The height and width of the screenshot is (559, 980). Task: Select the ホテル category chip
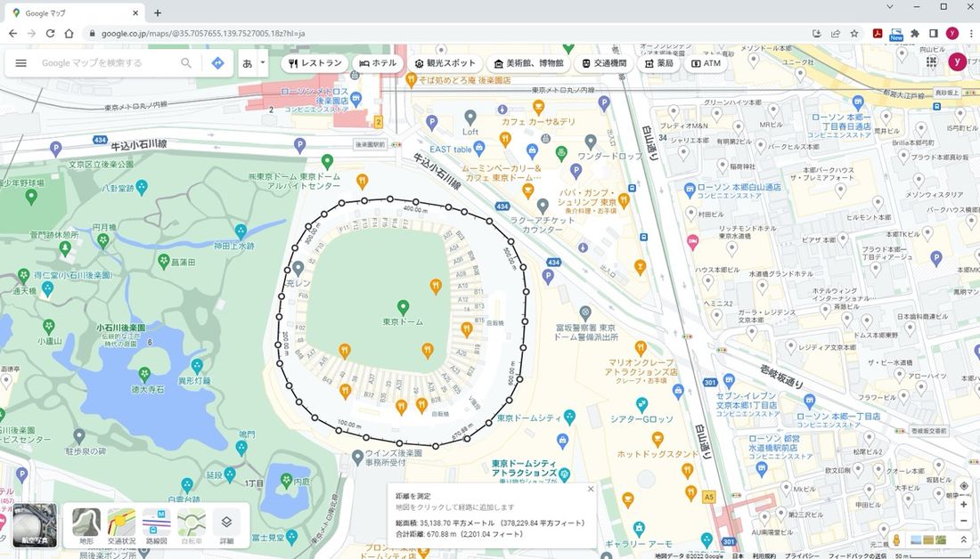(378, 63)
